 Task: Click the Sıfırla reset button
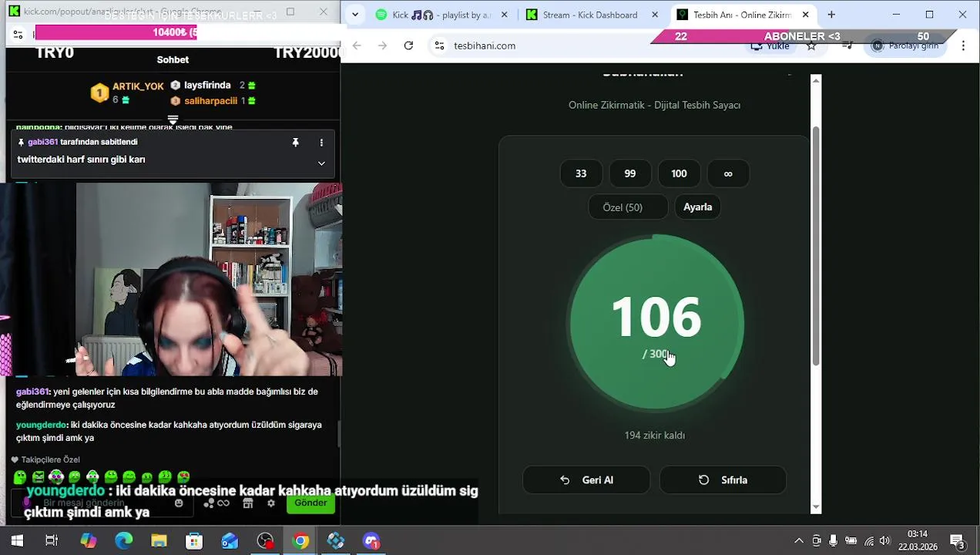pyautogui.click(x=723, y=479)
